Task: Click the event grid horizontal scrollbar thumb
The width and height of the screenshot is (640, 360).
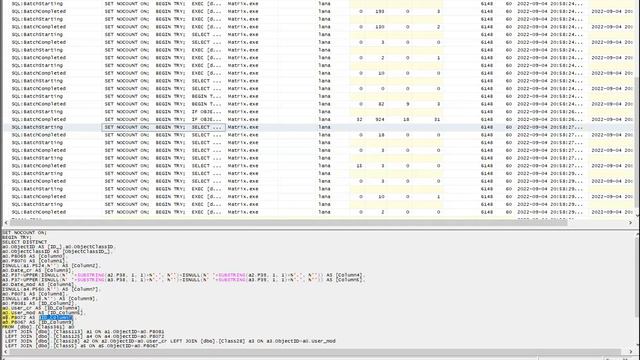Action: point(288,222)
